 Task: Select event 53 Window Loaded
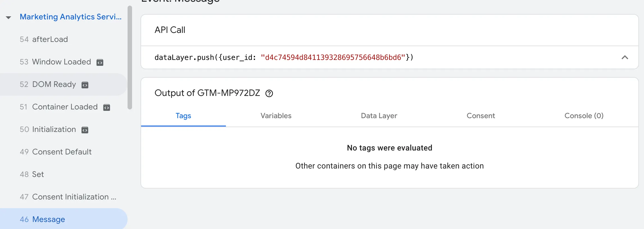64,62
